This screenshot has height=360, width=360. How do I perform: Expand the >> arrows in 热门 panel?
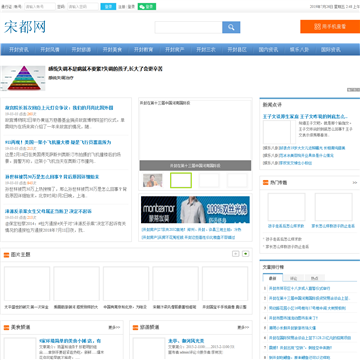tap(355, 183)
